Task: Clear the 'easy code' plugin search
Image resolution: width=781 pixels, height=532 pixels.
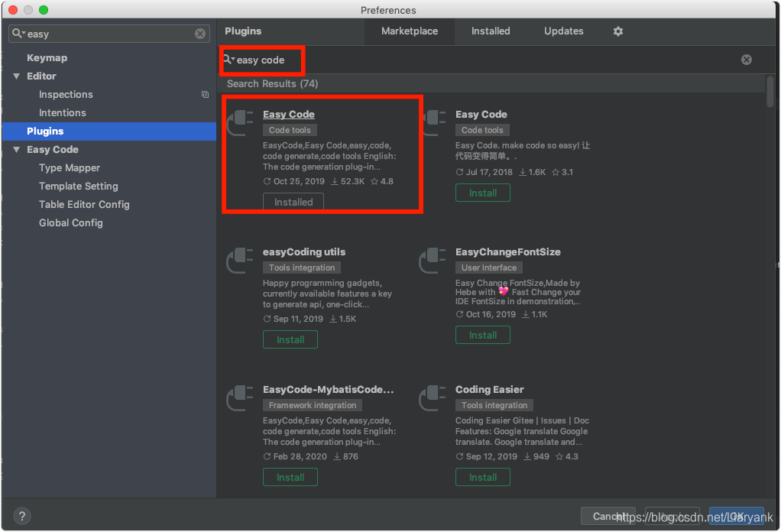Action: [x=746, y=60]
